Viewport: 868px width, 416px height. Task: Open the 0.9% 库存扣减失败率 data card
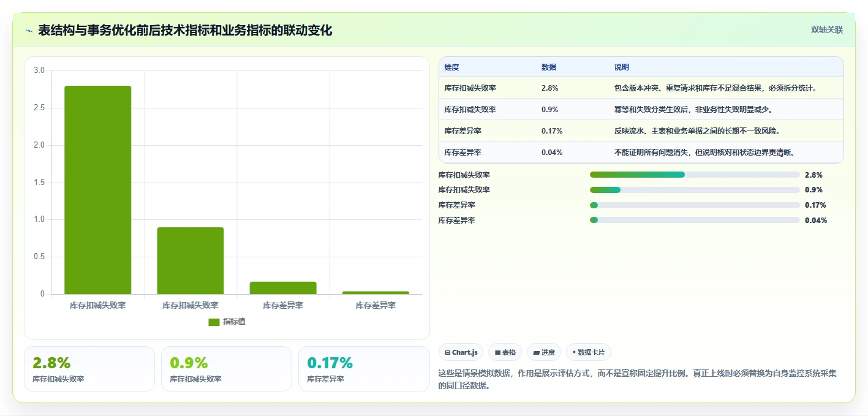(x=227, y=369)
